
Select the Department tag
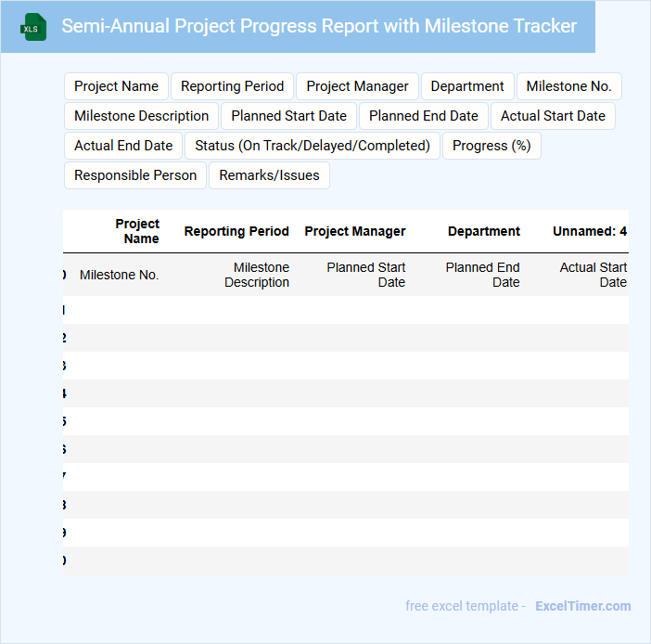pos(467,86)
